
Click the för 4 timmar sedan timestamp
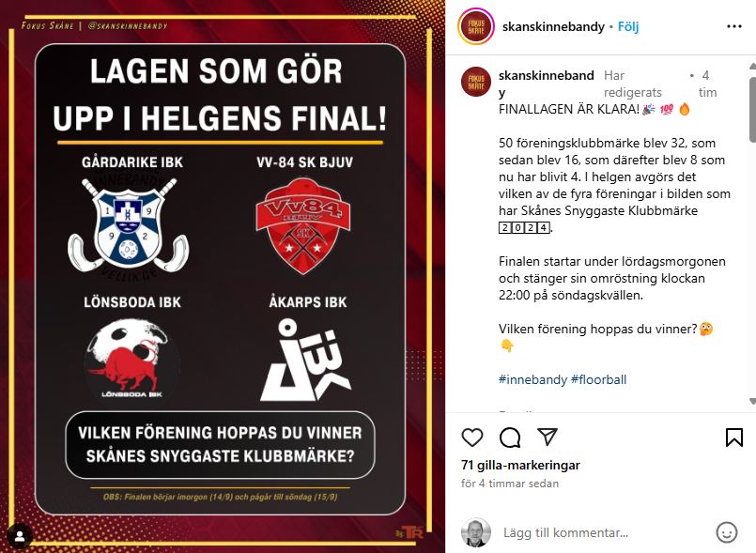click(510, 484)
